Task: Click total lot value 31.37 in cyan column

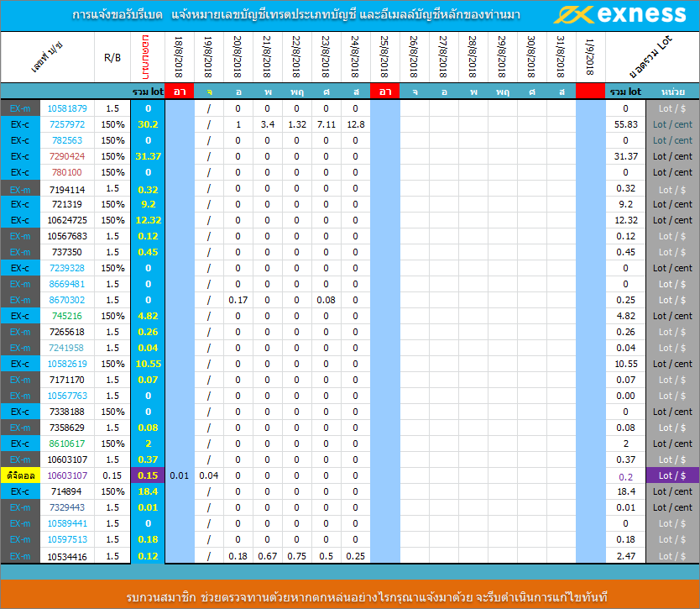Action: [x=148, y=156]
